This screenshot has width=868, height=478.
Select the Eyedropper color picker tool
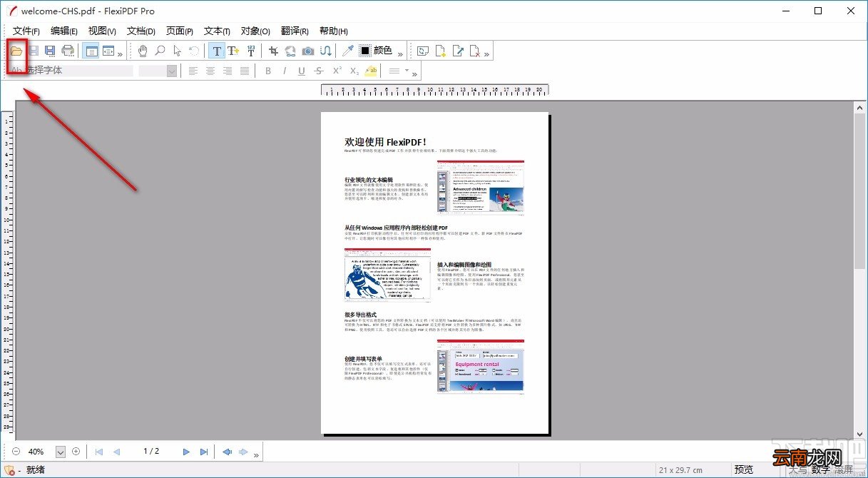click(x=348, y=51)
